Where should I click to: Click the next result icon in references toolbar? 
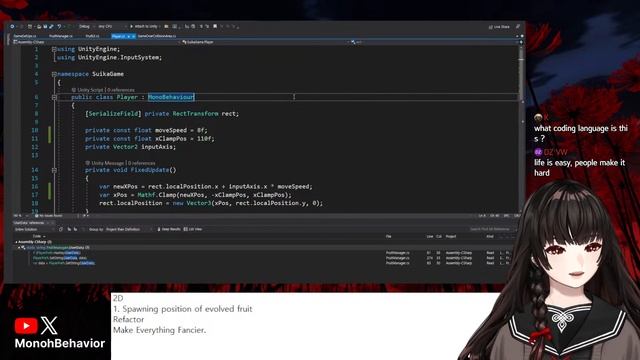point(75,229)
